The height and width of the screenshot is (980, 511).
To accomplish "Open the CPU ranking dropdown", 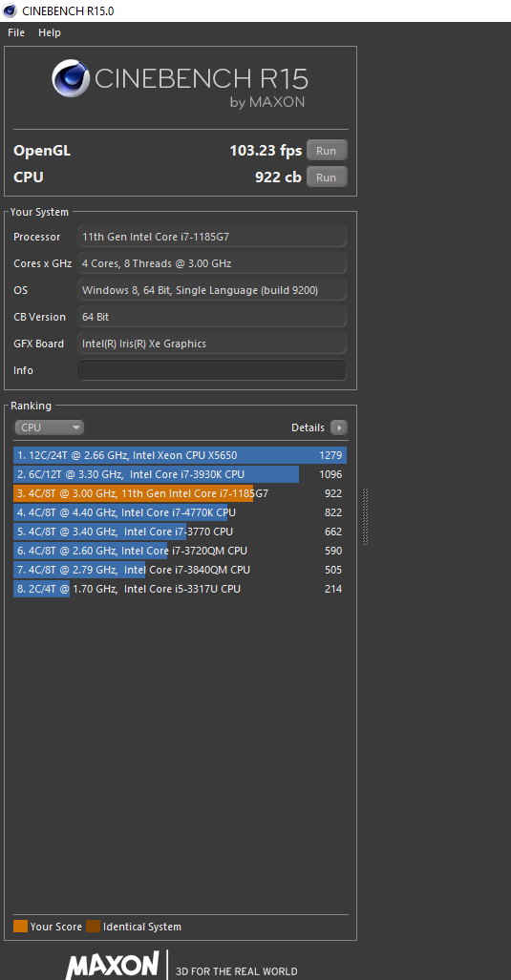I will click(49, 427).
